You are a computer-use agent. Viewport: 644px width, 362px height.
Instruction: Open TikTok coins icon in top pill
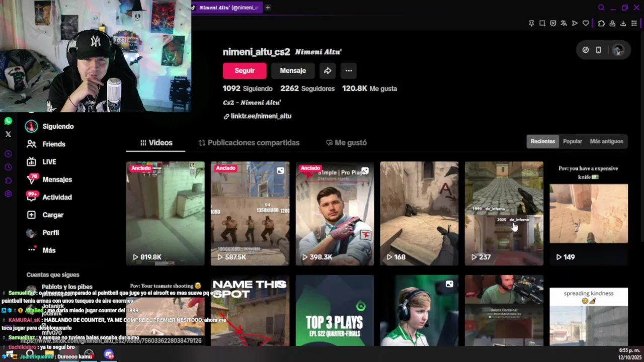point(586,50)
